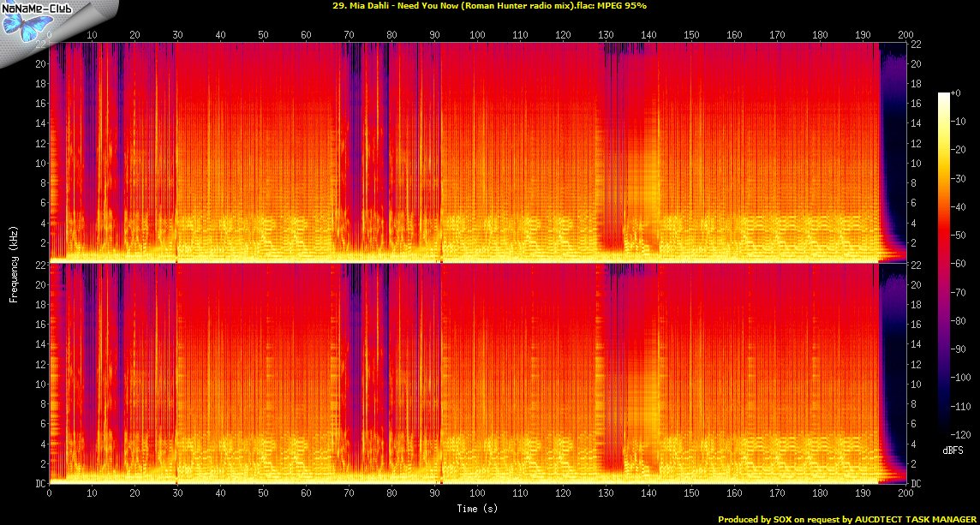Click the Produced by SOX credit text
The width and height of the screenshot is (980, 525).
(847, 519)
